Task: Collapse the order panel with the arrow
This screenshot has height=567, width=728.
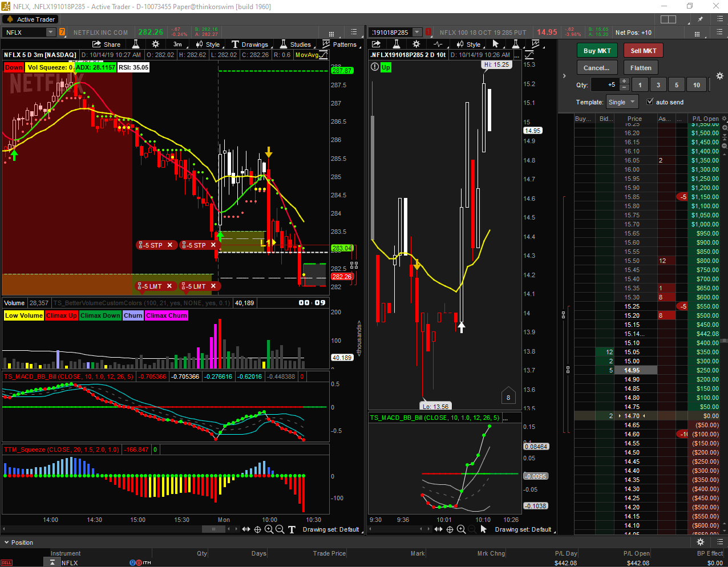Action: coord(564,76)
